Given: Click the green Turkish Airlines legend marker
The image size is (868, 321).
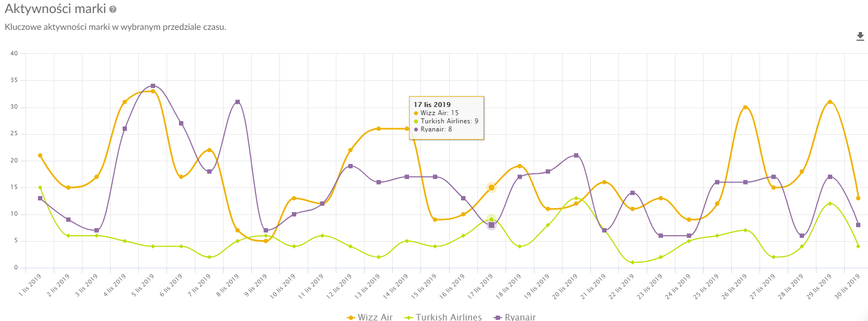Looking at the screenshot, I should (409, 317).
